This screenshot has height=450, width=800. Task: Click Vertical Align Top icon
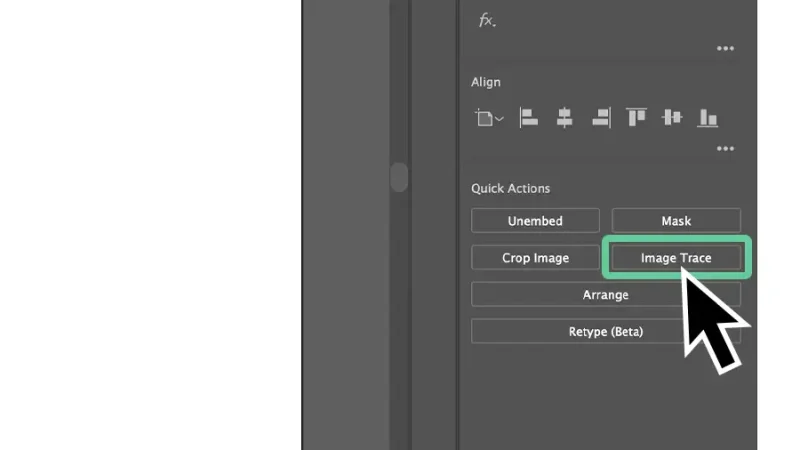point(636,118)
